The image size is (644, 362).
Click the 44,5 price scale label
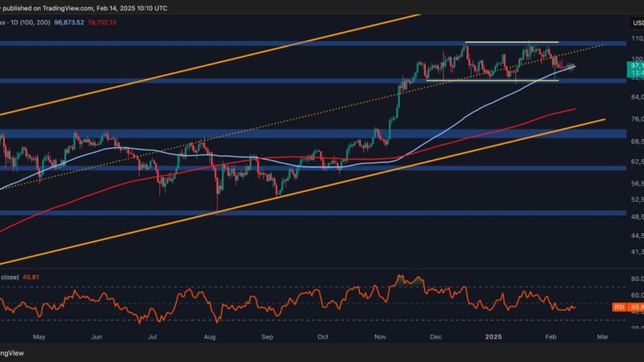(x=637, y=236)
